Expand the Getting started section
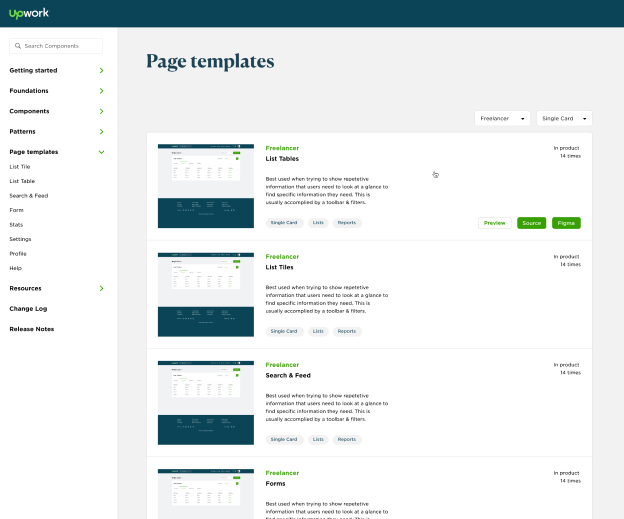The width and height of the screenshot is (624, 519). (101, 71)
